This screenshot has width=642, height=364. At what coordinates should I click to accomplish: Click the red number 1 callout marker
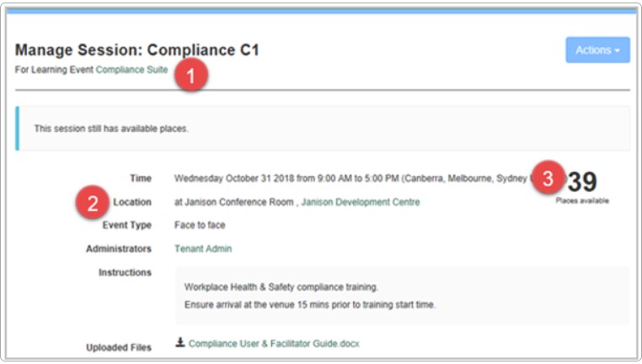click(x=192, y=76)
